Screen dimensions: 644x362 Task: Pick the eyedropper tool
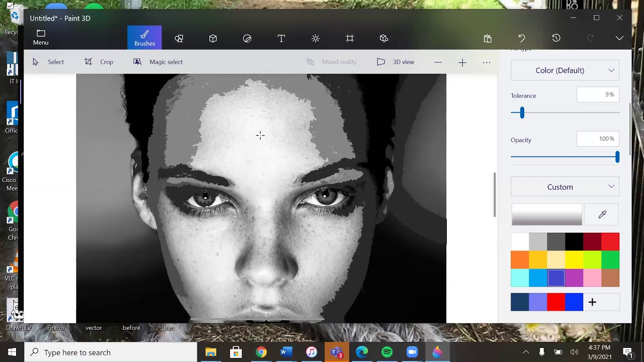602,215
